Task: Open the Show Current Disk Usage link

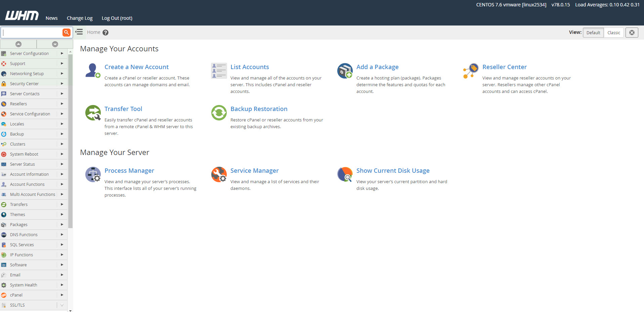Action: coord(393,170)
